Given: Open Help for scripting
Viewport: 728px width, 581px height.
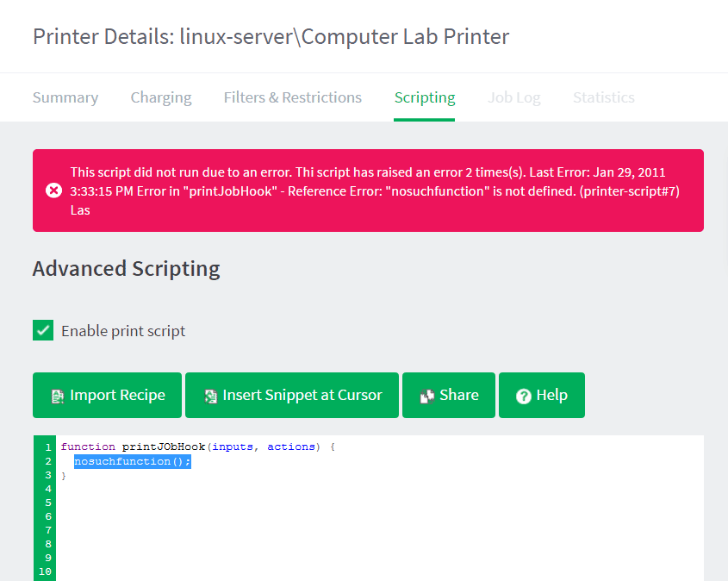Looking at the screenshot, I should pyautogui.click(x=542, y=395).
